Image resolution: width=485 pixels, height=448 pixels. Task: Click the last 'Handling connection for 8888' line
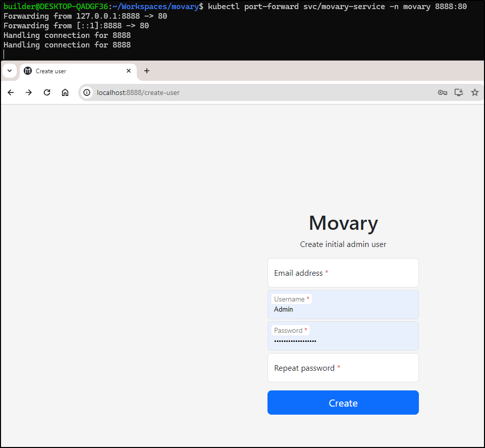tap(67, 45)
